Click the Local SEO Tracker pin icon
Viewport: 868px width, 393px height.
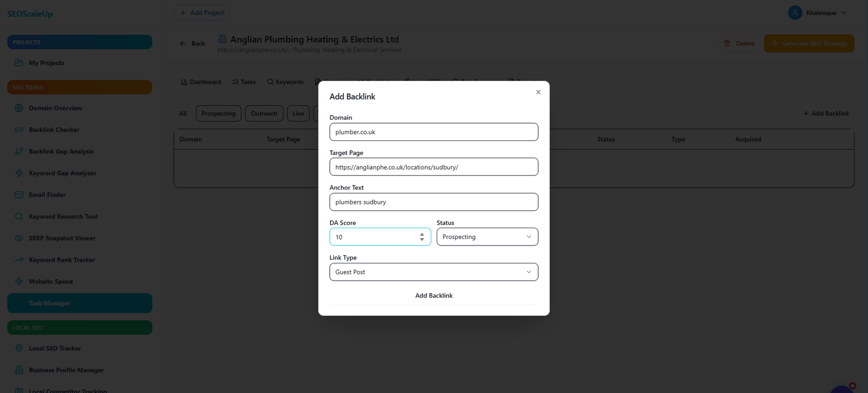19,348
